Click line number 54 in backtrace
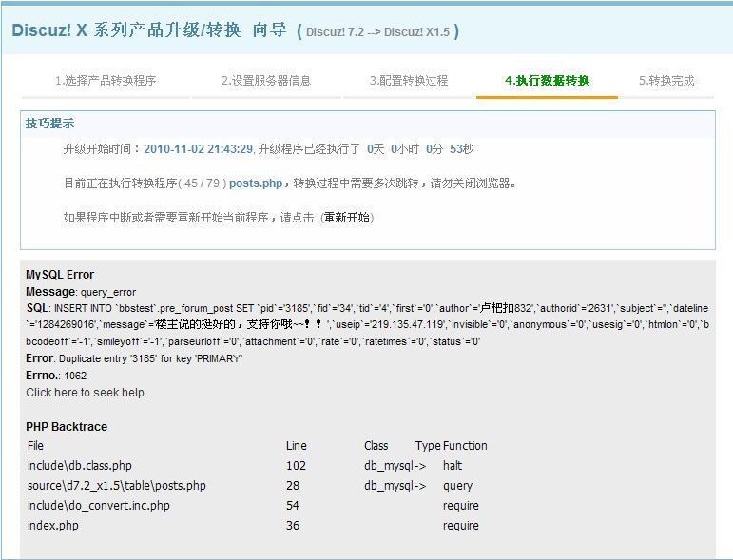This screenshot has height=560, width=733. pos(293,505)
